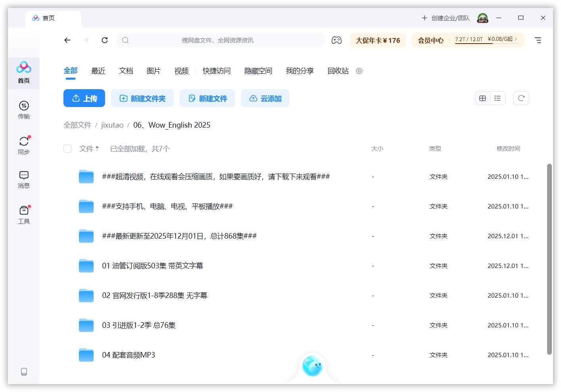
Task: Open the 消息 messages icon
Action: (x=24, y=179)
